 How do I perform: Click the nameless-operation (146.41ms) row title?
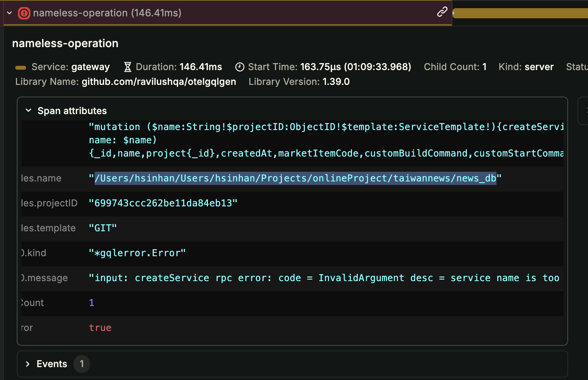coord(107,13)
